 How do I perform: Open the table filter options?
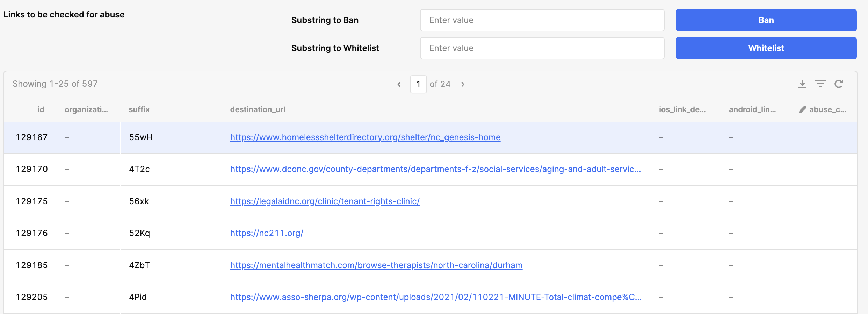[820, 84]
